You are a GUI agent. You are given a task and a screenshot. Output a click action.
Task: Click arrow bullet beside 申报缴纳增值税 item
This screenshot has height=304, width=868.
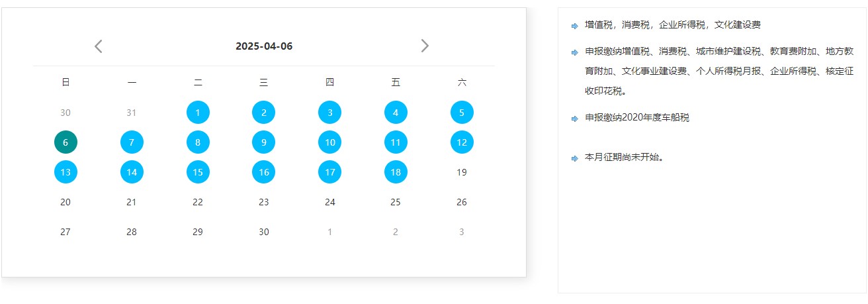(x=574, y=52)
